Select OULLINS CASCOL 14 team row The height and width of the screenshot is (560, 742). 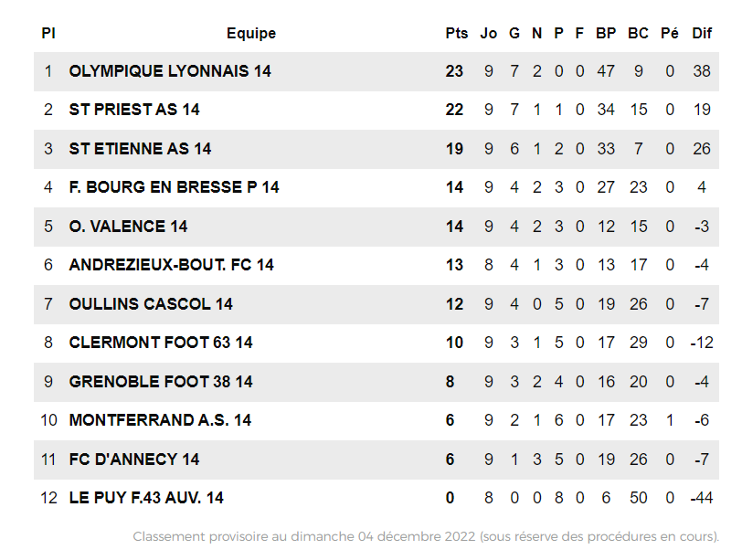pos(151,304)
